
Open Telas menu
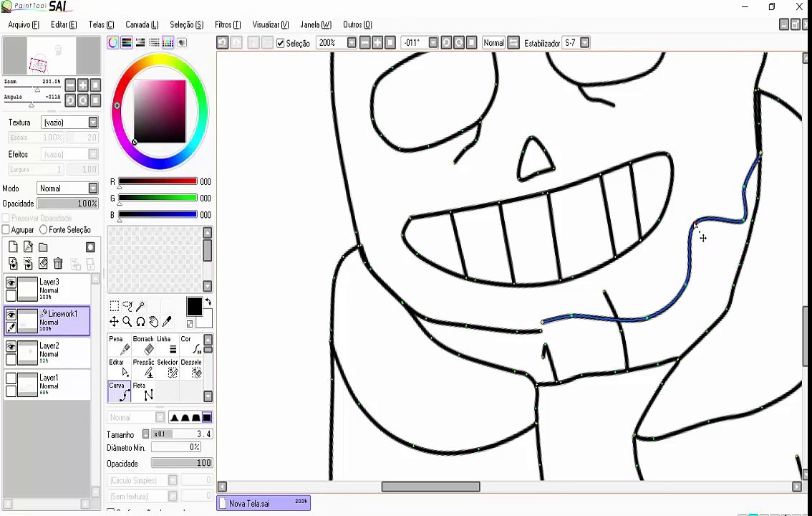[101, 24]
